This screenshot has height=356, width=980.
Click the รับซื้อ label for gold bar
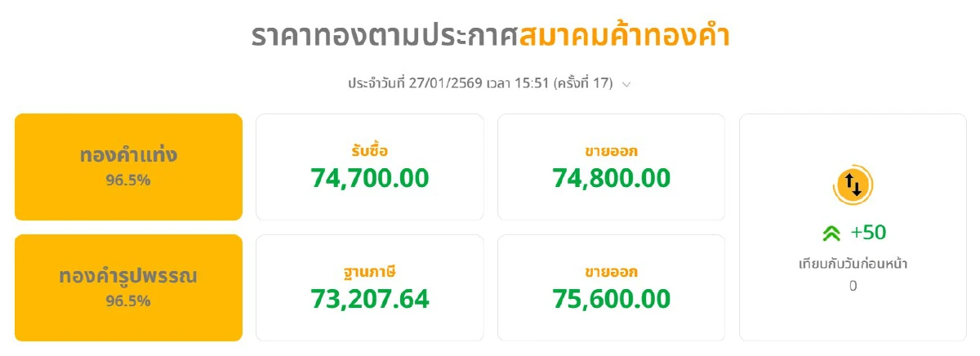click(x=369, y=151)
